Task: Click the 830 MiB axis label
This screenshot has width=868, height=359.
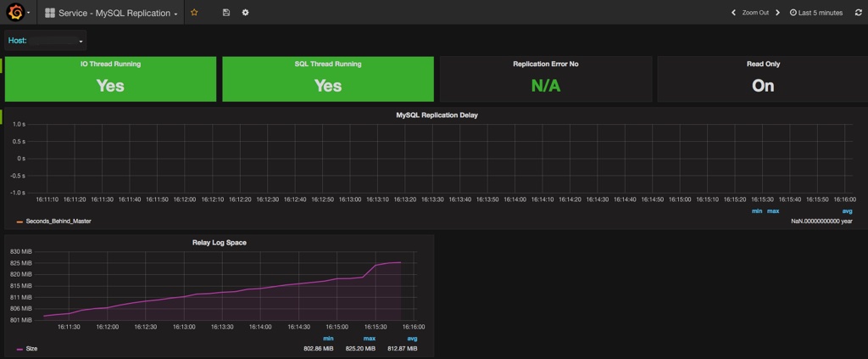Action: click(x=22, y=251)
